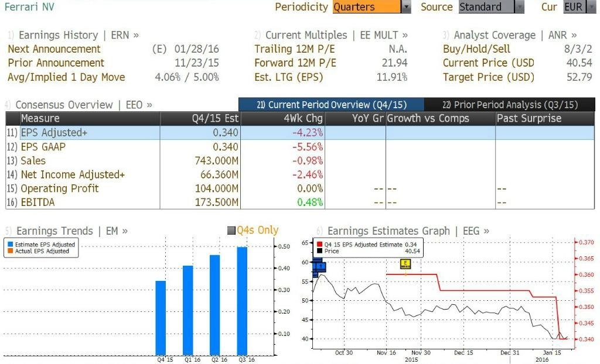Click the Q1 16 estimate bar
Image resolution: width=600 pixels, height=364 pixels.
[x=188, y=311]
